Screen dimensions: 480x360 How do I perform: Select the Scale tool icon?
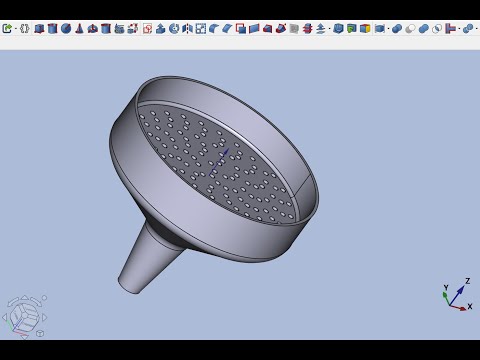click(x=201, y=29)
